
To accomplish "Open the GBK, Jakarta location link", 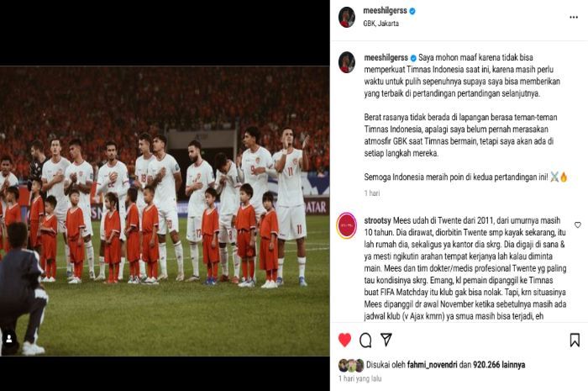I will coord(381,24).
